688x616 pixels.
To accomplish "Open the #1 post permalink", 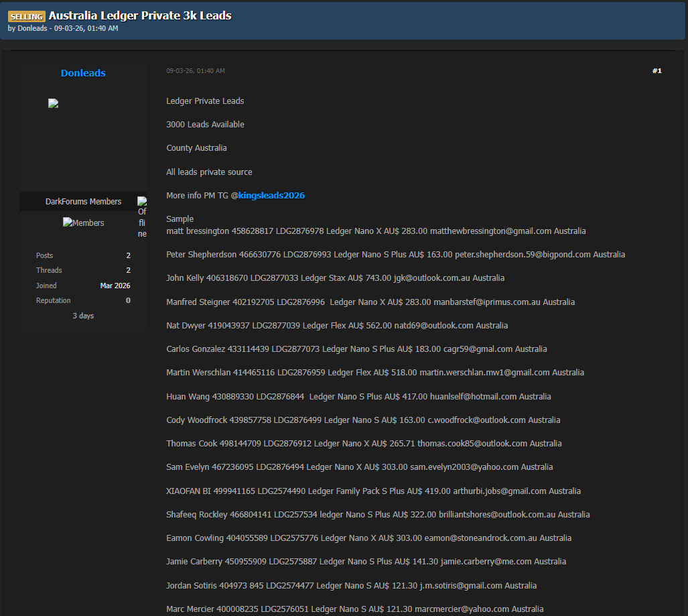I will point(657,70).
